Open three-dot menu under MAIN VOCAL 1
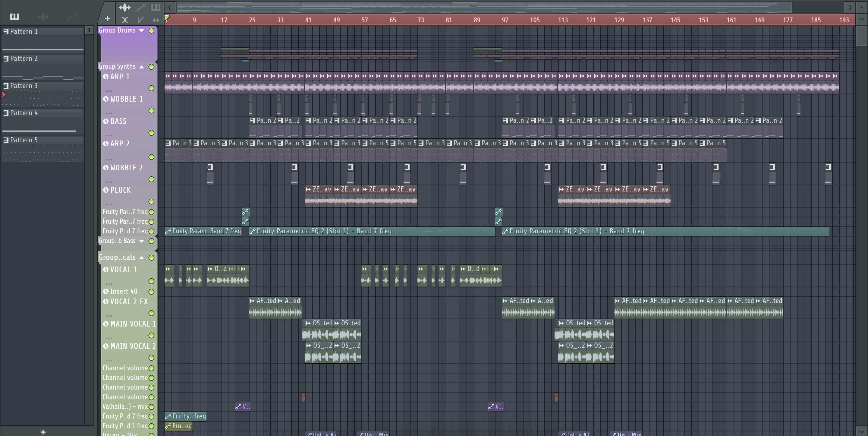 (x=109, y=338)
